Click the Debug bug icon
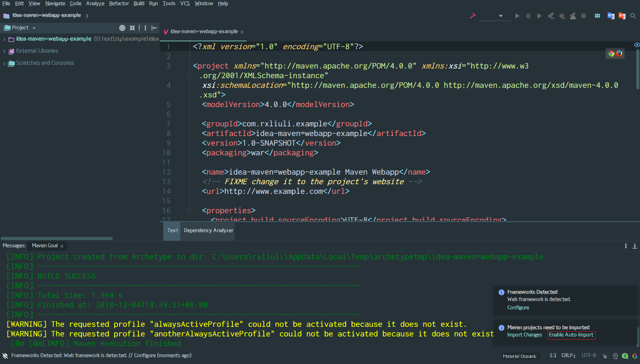The width and height of the screenshot is (640, 364). tap(528, 16)
